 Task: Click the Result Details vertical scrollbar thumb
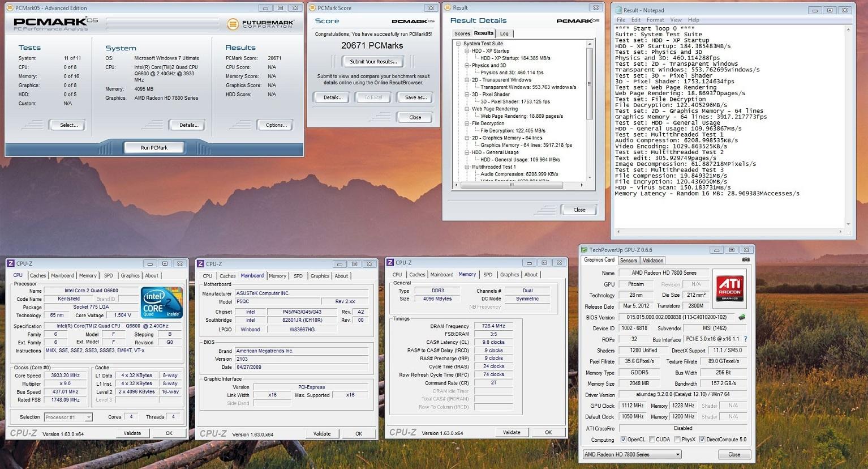point(589,83)
